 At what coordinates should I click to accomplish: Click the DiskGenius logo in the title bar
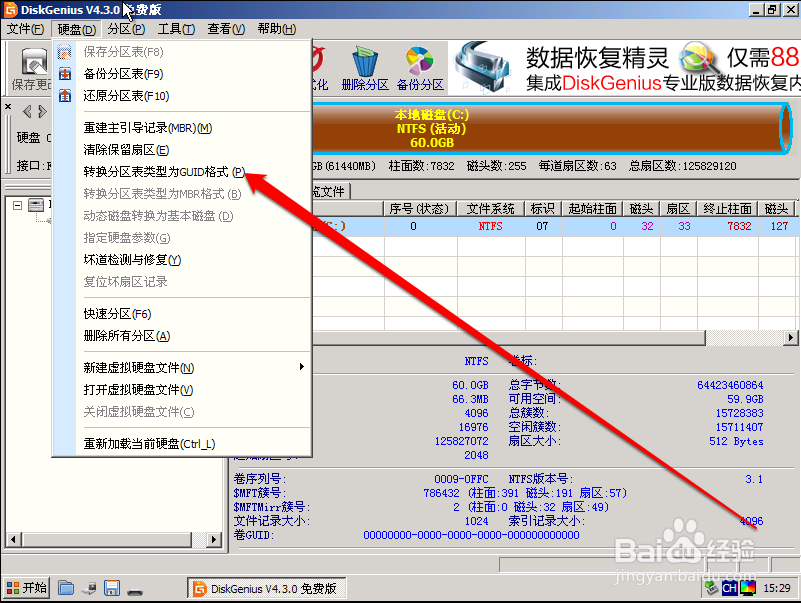point(10,9)
